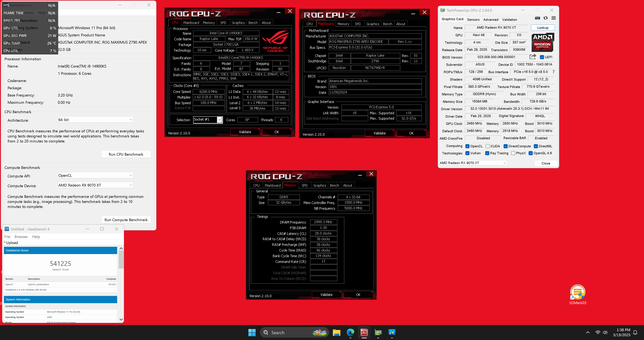This screenshot has width=644, height=340.
Task: Open Socket #1 selection dropdown
Action: (x=208, y=120)
